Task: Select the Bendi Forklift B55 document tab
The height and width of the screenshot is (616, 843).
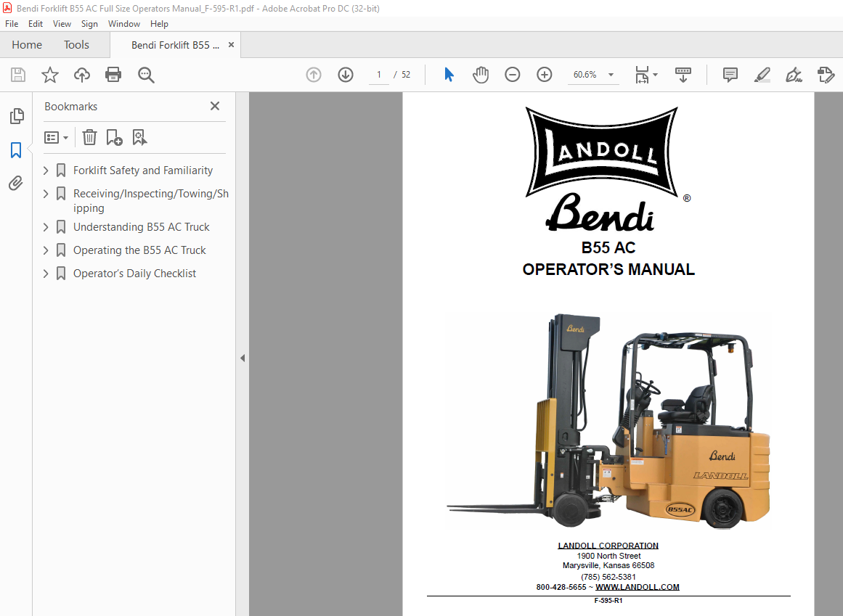Action: tap(175, 45)
